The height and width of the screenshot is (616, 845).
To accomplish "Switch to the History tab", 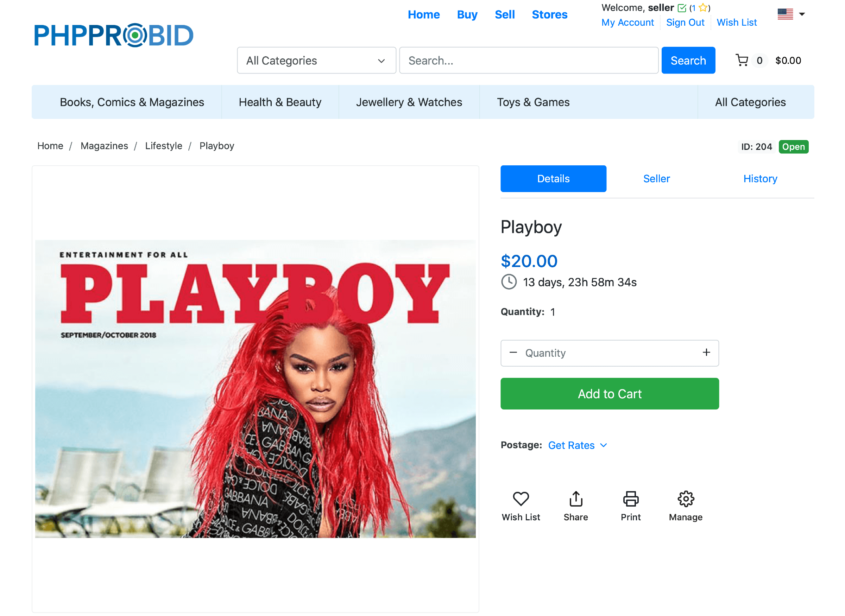I will [760, 179].
